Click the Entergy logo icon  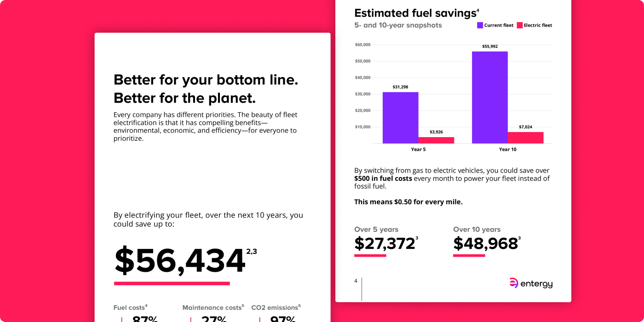514,283
